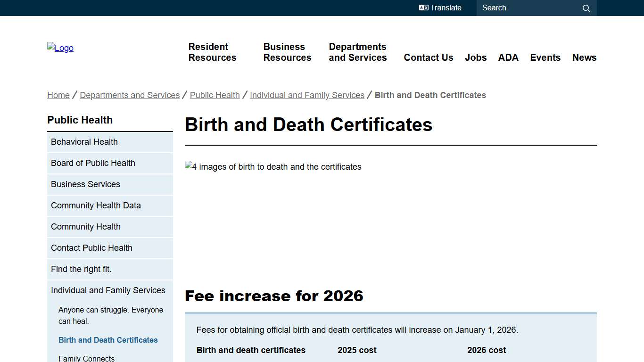Click the broken certificates image placeholder
Viewport: 644px width, 362px height.
273,166
